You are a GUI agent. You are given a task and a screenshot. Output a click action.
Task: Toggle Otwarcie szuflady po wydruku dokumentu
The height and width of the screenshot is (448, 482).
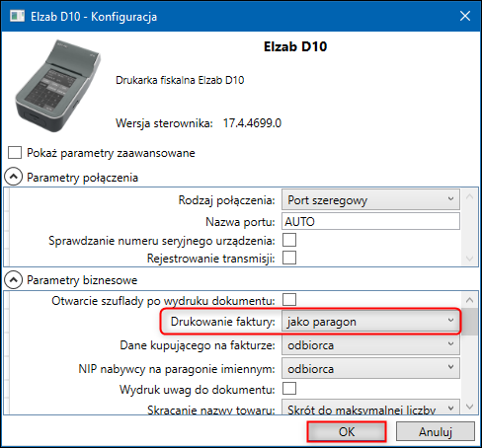tap(289, 300)
